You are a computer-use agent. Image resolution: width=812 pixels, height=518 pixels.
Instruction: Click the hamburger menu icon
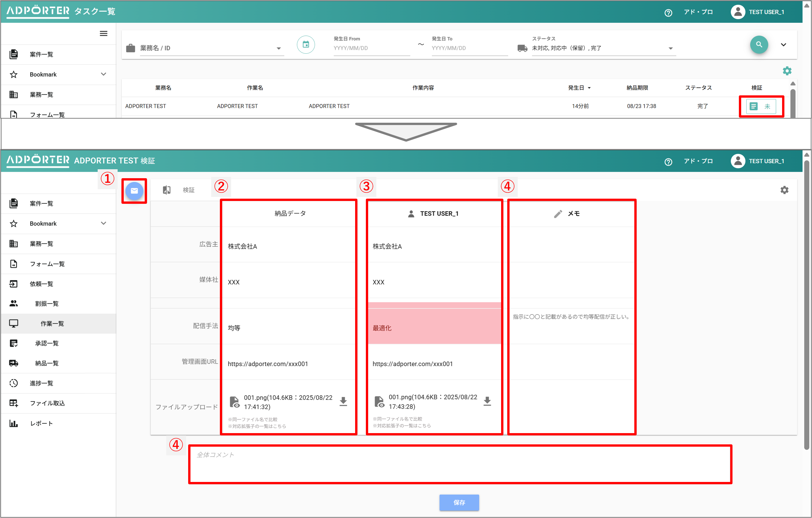tap(104, 33)
